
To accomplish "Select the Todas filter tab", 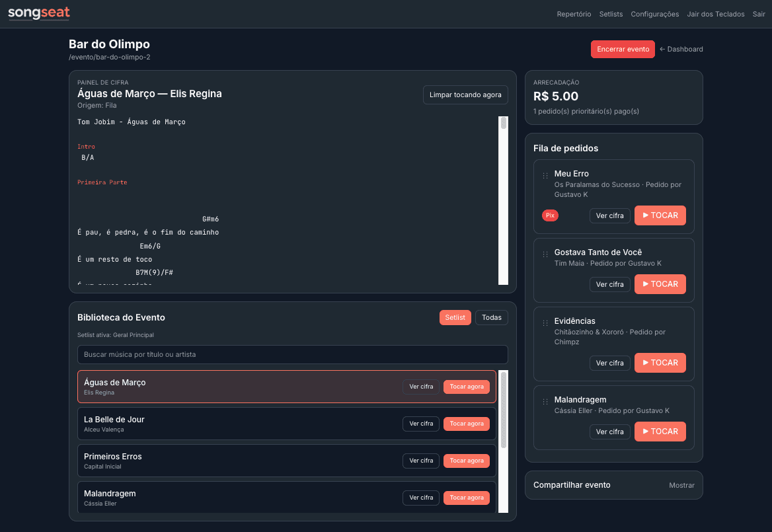I will [491, 317].
